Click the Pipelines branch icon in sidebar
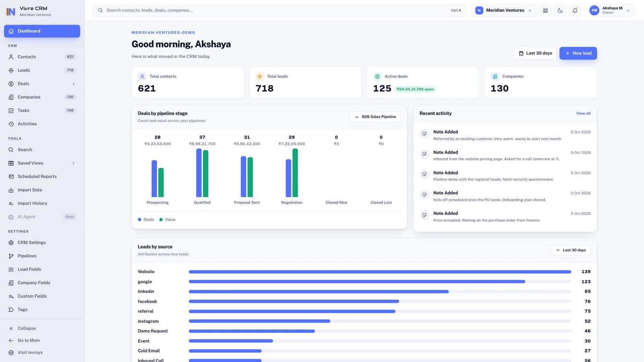Image resolution: width=644 pixels, height=362 pixels. coord(11,256)
